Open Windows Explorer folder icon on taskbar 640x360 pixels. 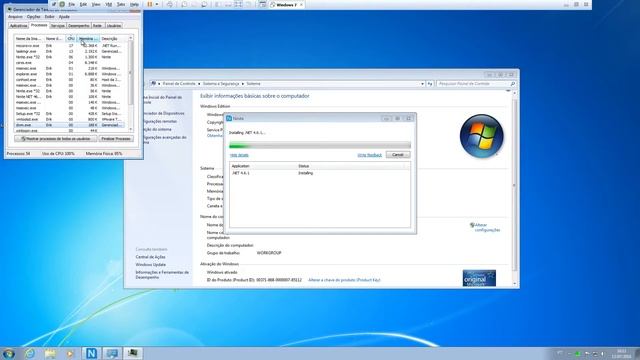(x=50, y=353)
